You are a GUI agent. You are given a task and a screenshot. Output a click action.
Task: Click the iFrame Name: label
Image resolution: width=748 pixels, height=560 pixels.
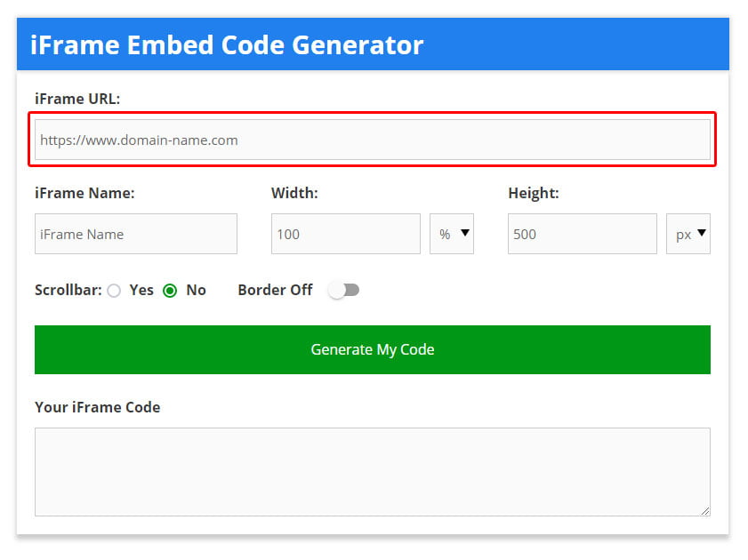pos(84,193)
